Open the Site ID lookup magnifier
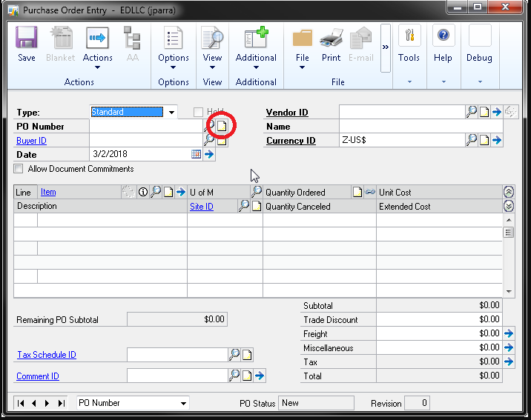The image size is (531, 420). [x=244, y=206]
